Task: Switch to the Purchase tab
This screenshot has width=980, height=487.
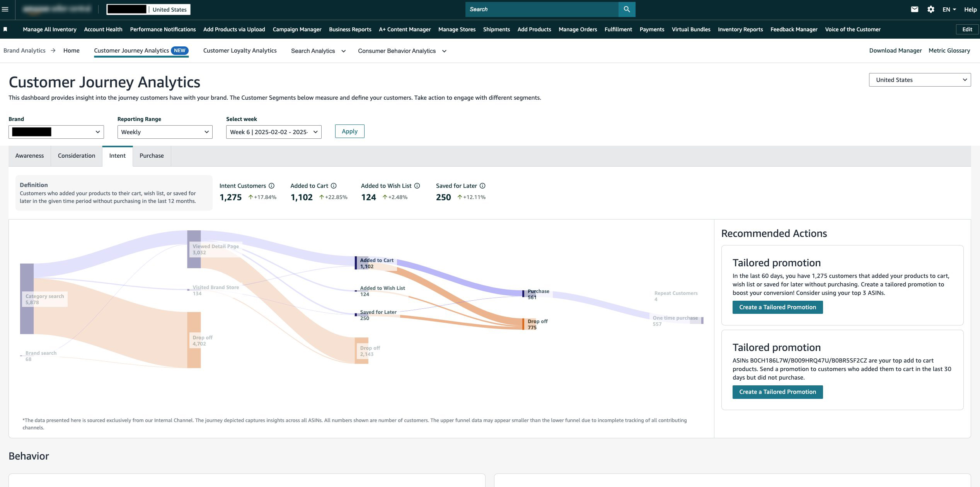Action: 152,156
